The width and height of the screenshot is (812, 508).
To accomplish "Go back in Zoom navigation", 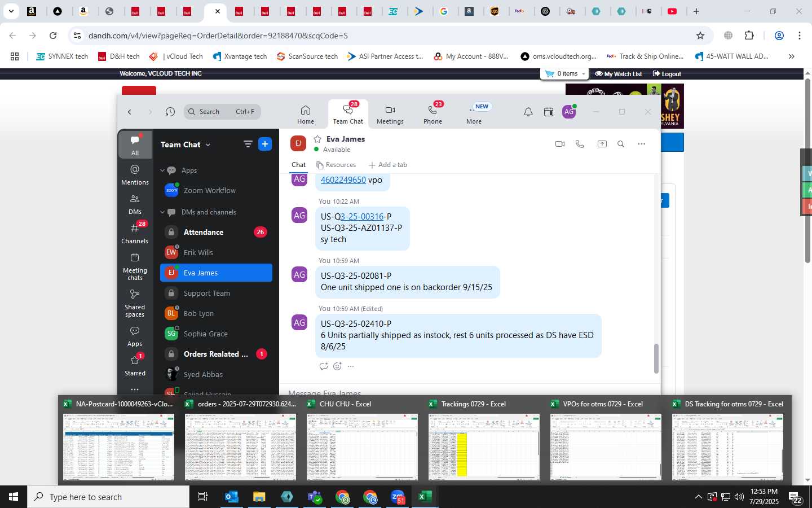I will pyautogui.click(x=130, y=112).
